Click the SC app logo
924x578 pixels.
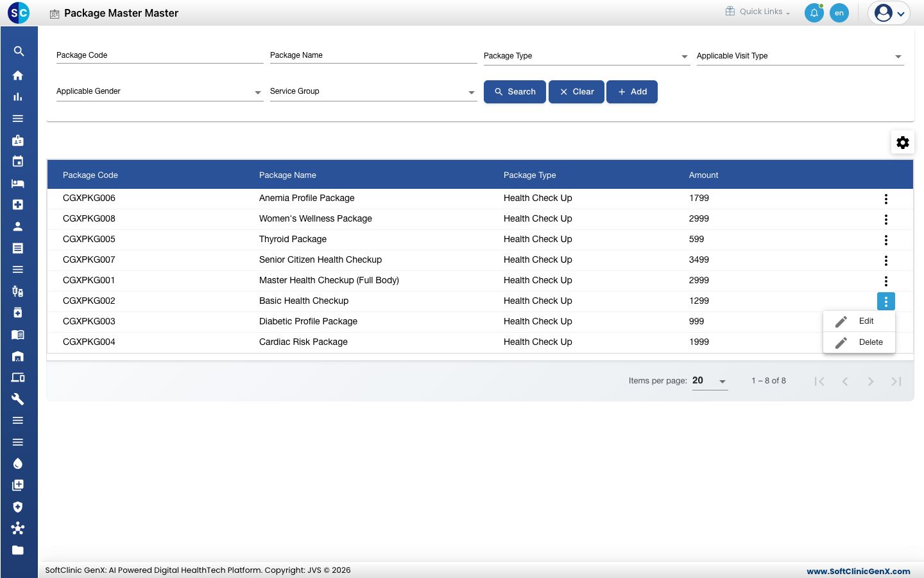pyautogui.click(x=19, y=13)
